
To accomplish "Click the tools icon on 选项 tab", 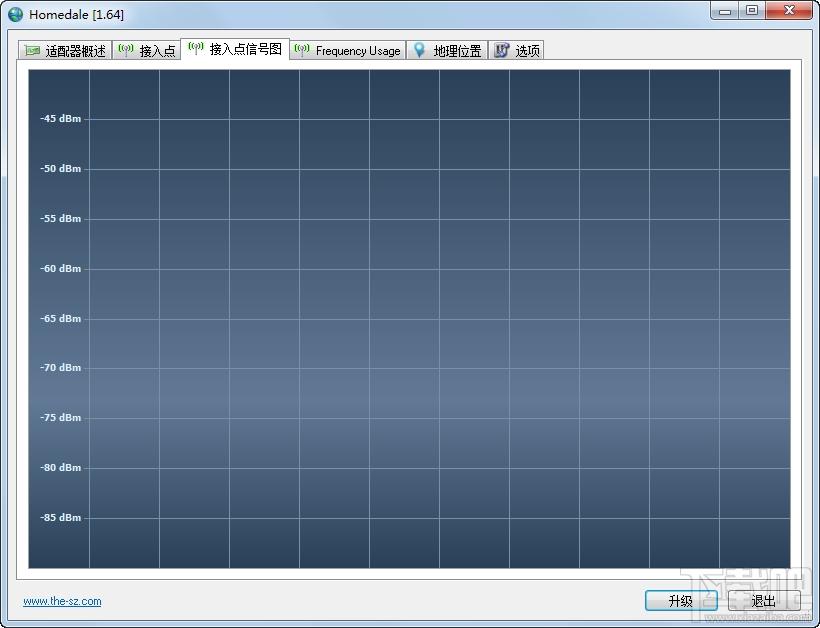I will [x=501, y=51].
